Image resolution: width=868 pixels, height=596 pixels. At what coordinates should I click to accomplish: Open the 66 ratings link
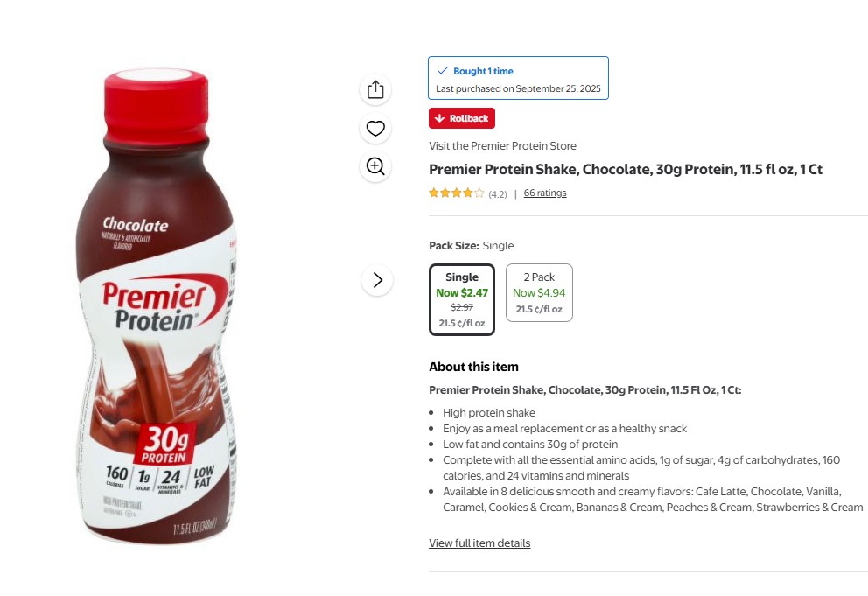[544, 193]
